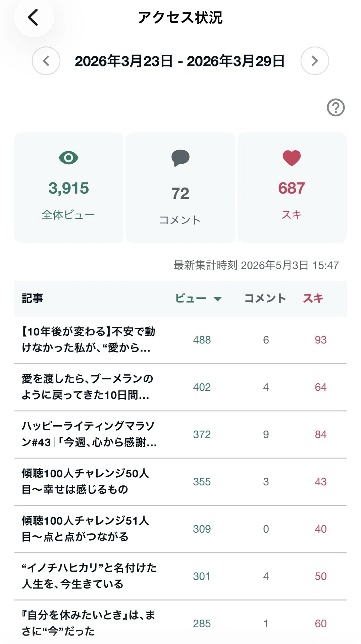Viewport: 361px width, 644px height.
Task: Open ハッピーライティングマラソン#43 article
Action: tap(180, 434)
